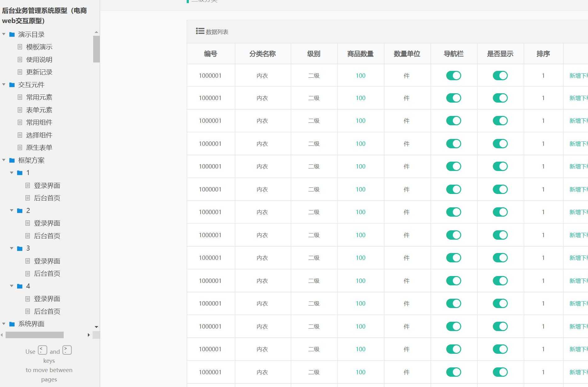The width and height of the screenshot is (588, 387).
Task: Disable the 导航栏 toggle in the first row
Action: coord(454,75)
